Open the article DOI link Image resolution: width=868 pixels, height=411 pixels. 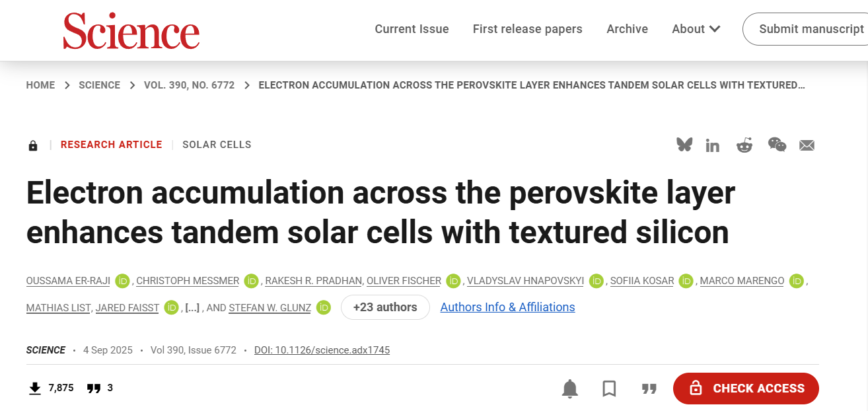click(x=322, y=350)
